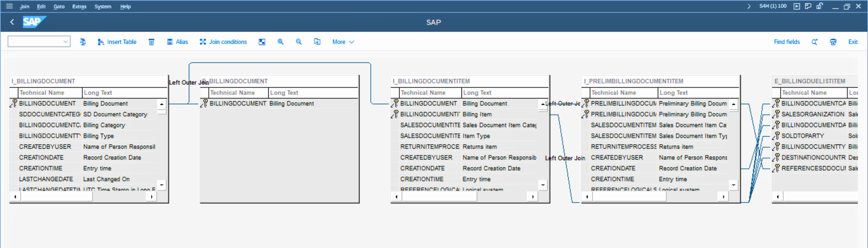Screen dimensions: 868x248
Task: Select the CREATEDBYUSER row in I_BILLINGDOCUMENT
Action: [45, 147]
